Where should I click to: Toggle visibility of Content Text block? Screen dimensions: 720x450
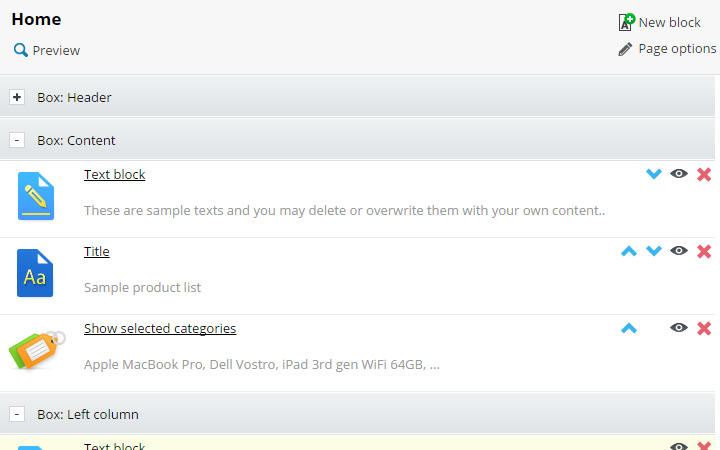coord(679,174)
